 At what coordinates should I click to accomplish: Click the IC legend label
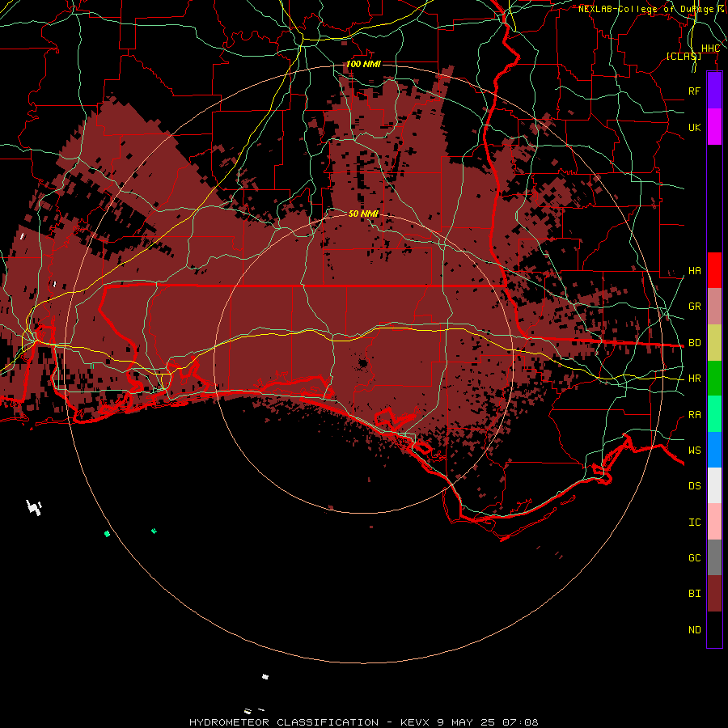tap(695, 523)
